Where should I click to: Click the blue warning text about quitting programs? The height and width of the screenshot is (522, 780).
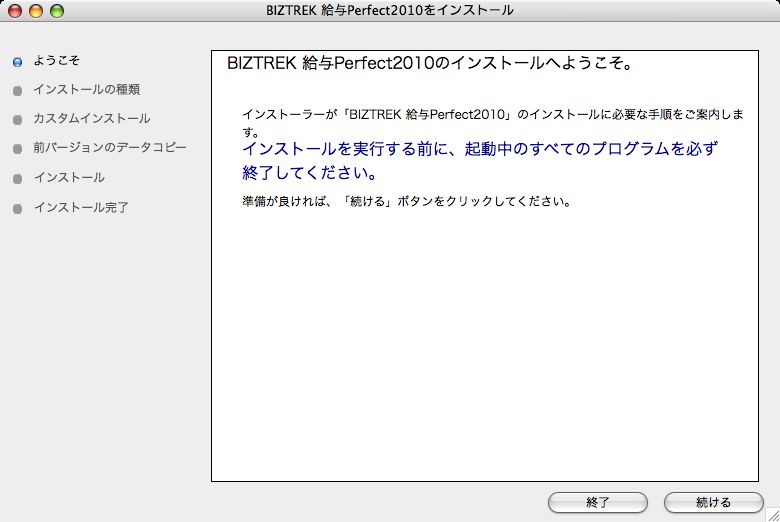480,161
